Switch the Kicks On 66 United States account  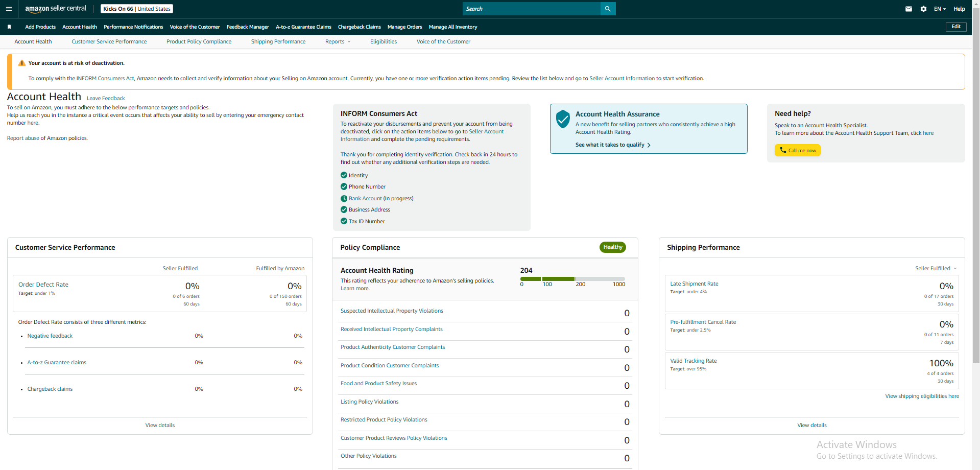137,9
